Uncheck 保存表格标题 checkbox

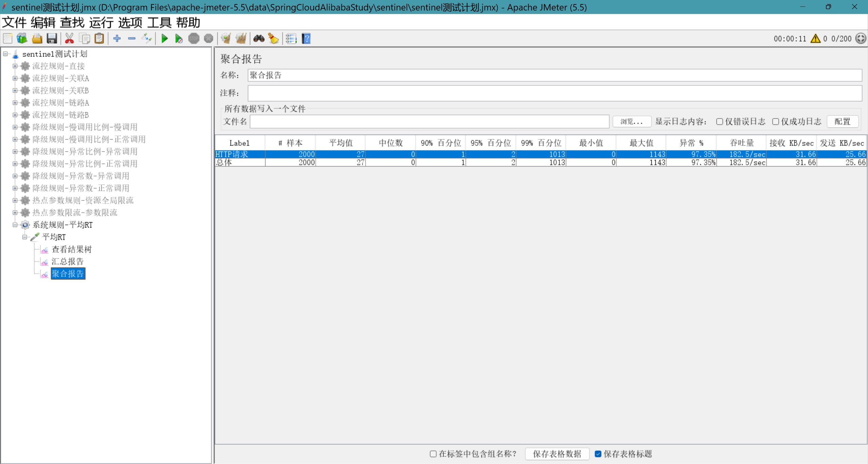pyautogui.click(x=598, y=454)
